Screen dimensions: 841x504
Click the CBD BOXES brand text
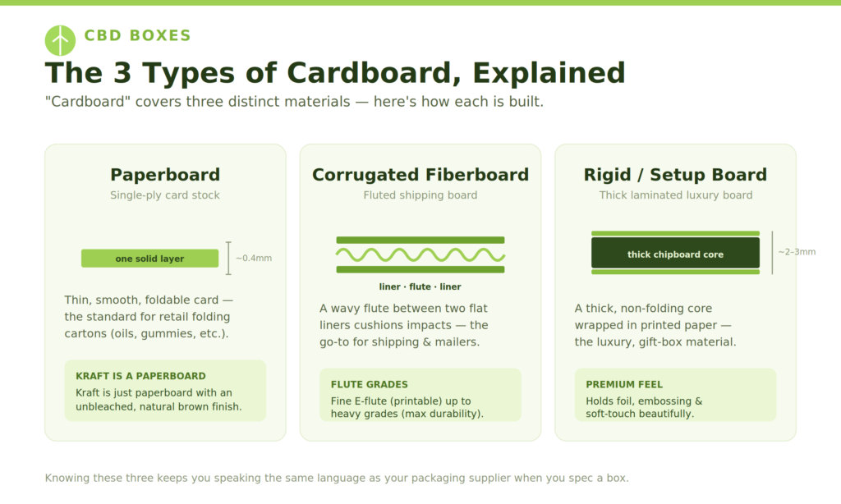point(138,35)
